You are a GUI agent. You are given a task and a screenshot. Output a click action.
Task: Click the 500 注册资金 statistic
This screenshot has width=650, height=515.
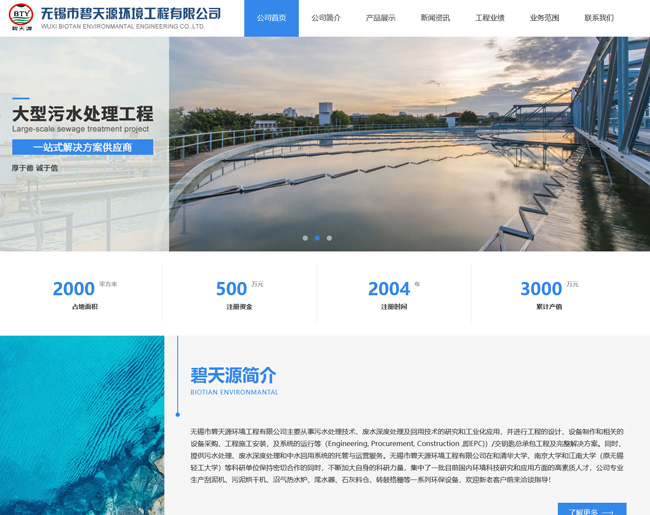[x=239, y=293]
